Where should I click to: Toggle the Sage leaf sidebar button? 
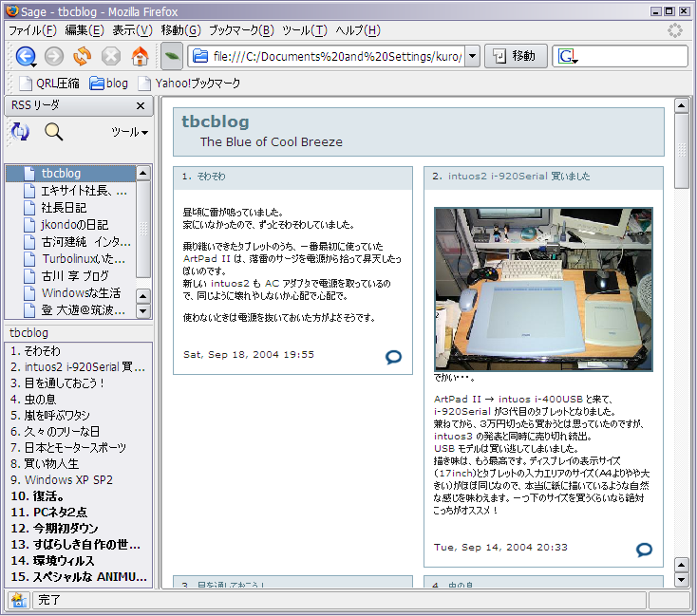pos(172,56)
